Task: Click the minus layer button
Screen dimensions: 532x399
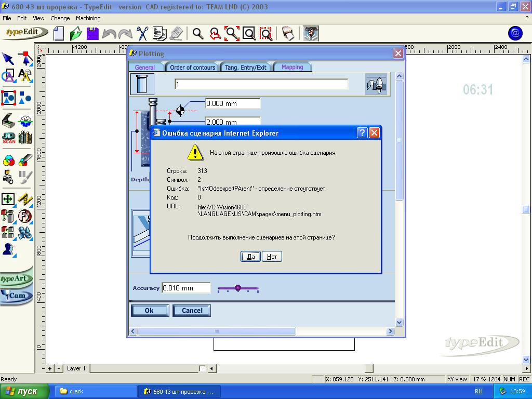Action: coord(59,368)
